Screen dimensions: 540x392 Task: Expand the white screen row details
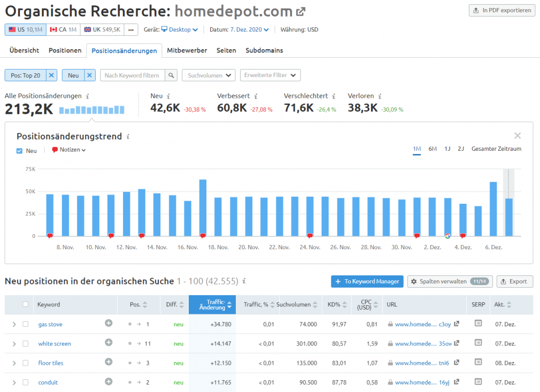14,344
